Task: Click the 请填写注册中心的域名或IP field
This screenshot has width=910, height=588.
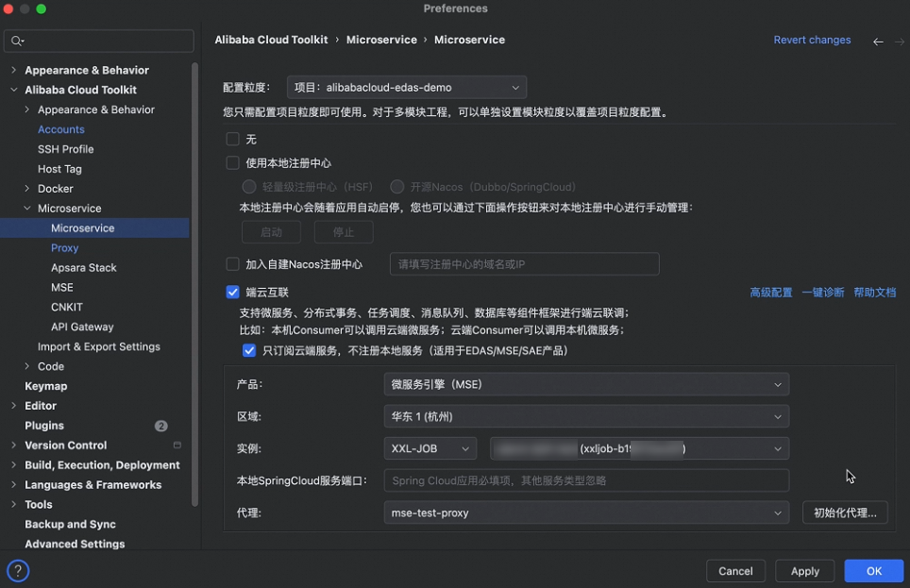Action: pos(524,264)
